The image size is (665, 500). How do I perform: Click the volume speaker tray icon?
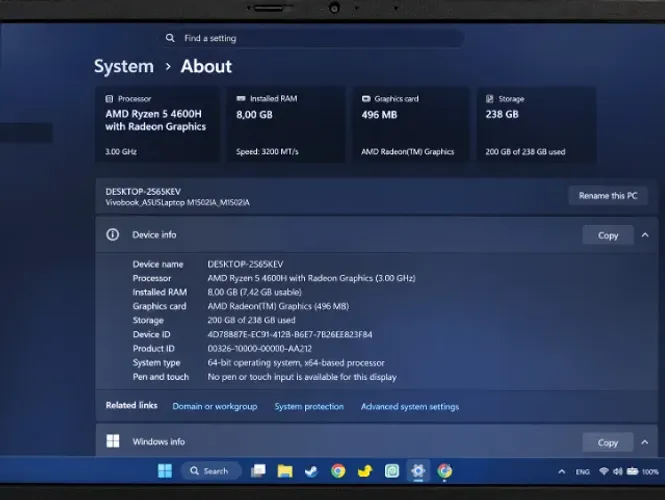tap(618, 471)
